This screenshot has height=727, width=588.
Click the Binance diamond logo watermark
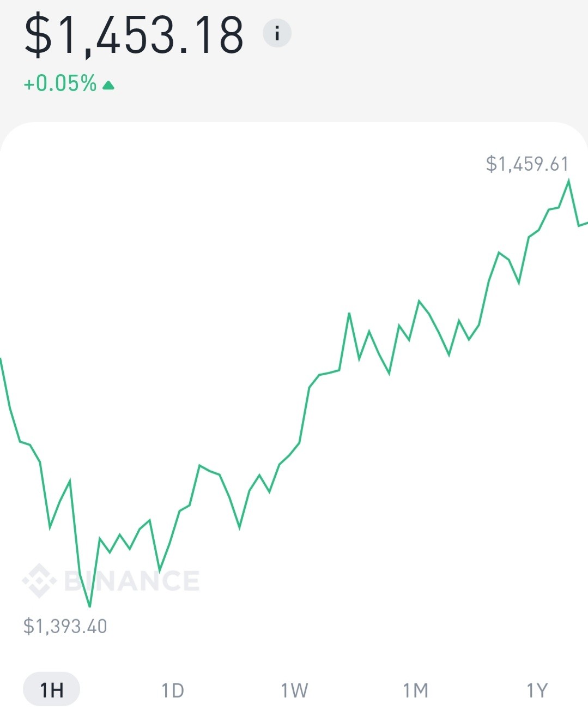pyautogui.click(x=39, y=580)
